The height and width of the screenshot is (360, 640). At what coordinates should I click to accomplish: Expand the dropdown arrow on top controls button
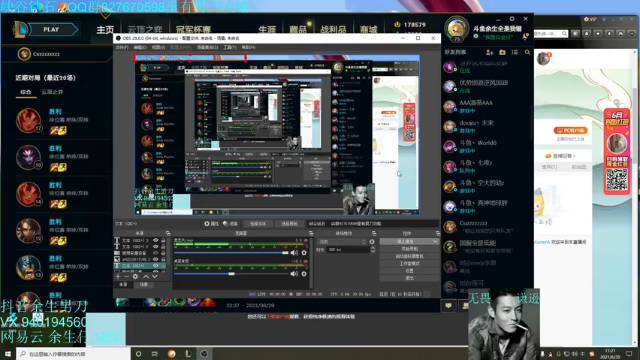(435, 242)
